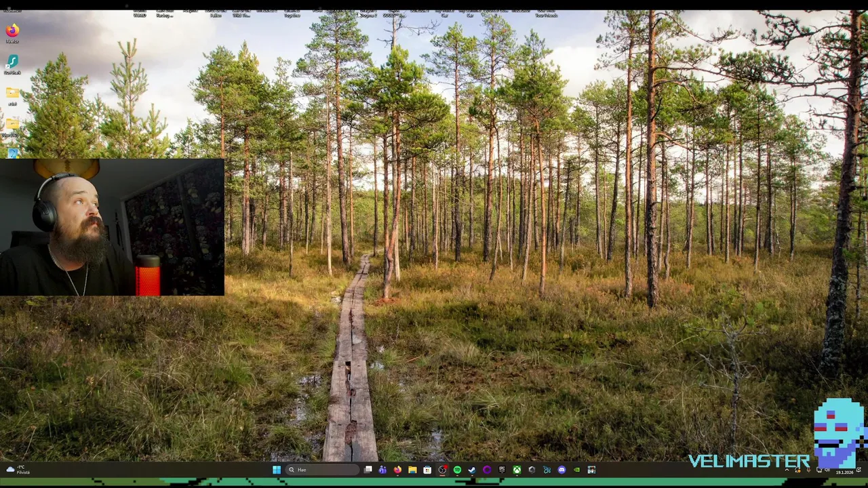
Task: Open the notification center icon
Action: click(859, 469)
